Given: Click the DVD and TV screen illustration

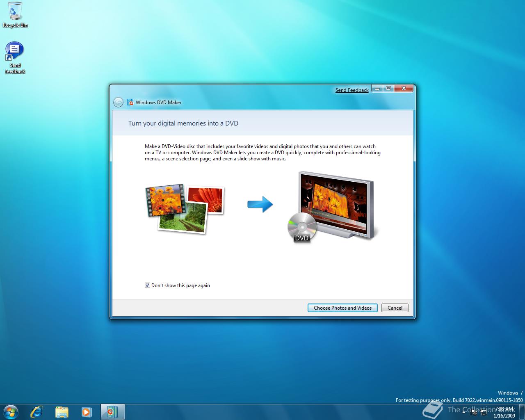Looking at the screenshot, I should [x=332, y=207].
